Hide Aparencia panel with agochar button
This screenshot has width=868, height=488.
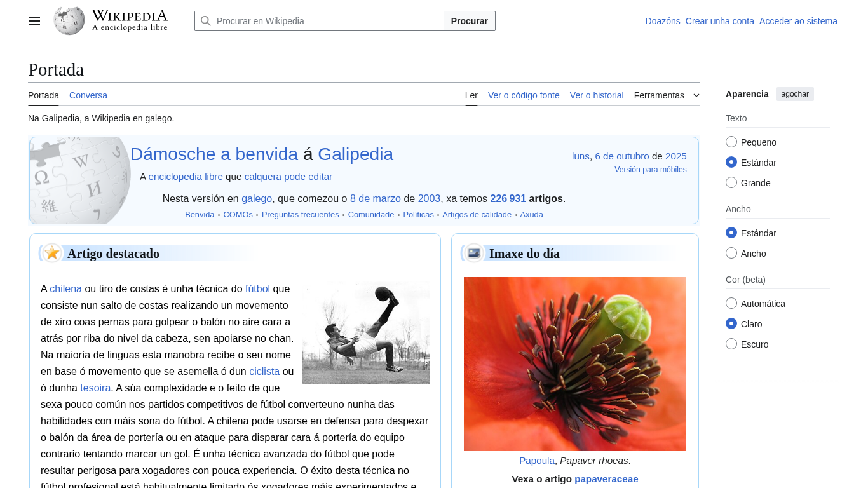click(795, 94)
